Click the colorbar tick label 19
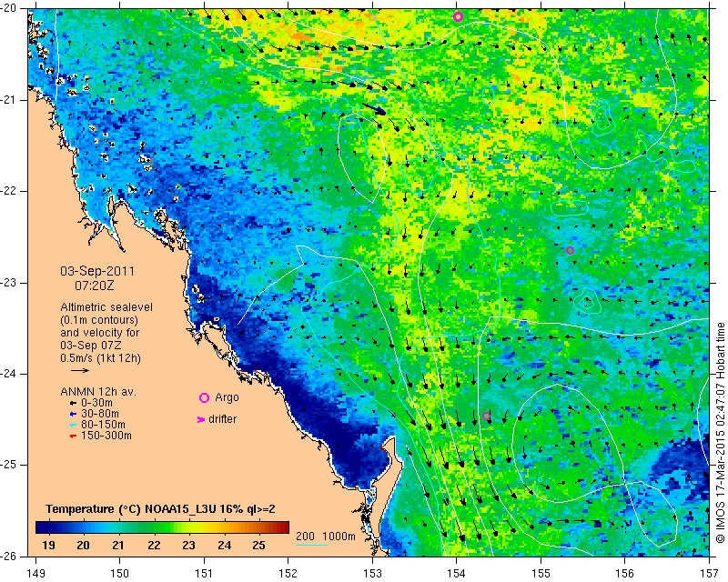The width and height of the screenshot is (728, 582). coord(48,545)
